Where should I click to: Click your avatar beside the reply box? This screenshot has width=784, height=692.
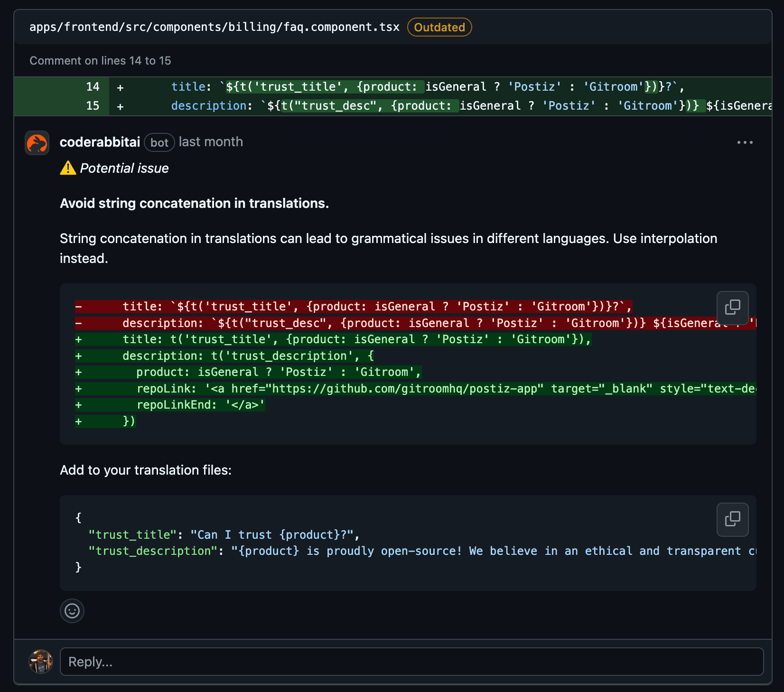pos(40,662)
